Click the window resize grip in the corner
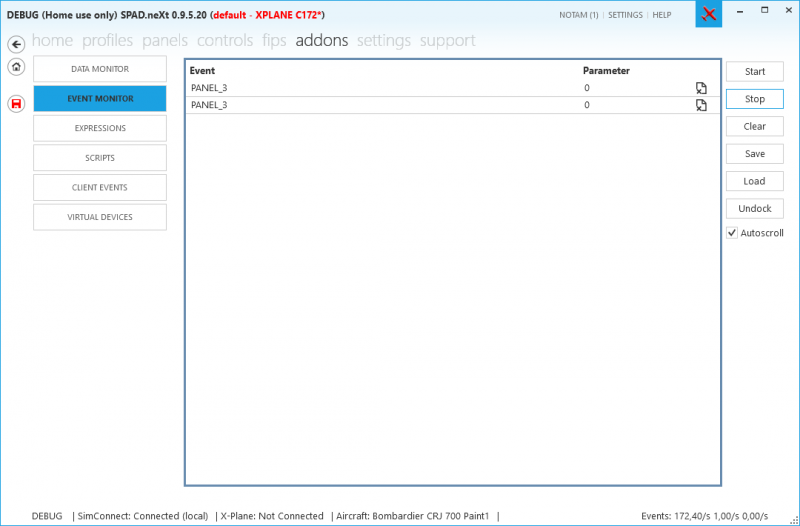 (794, 520)
